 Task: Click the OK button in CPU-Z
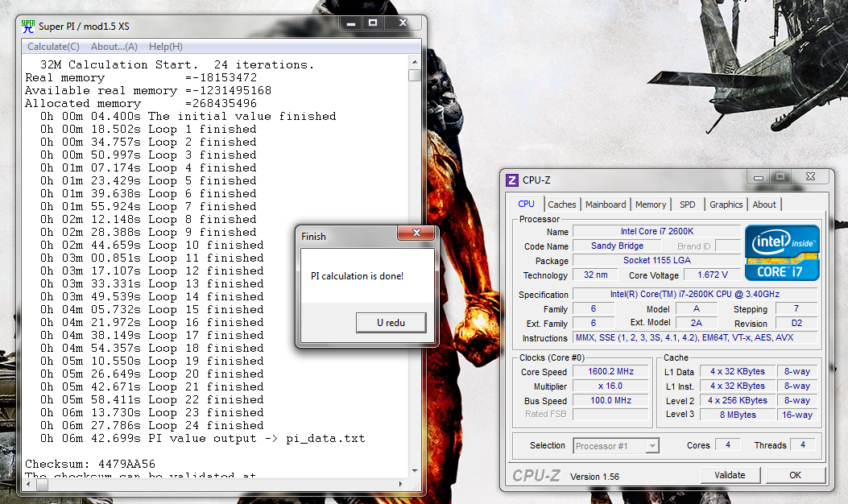795,475
